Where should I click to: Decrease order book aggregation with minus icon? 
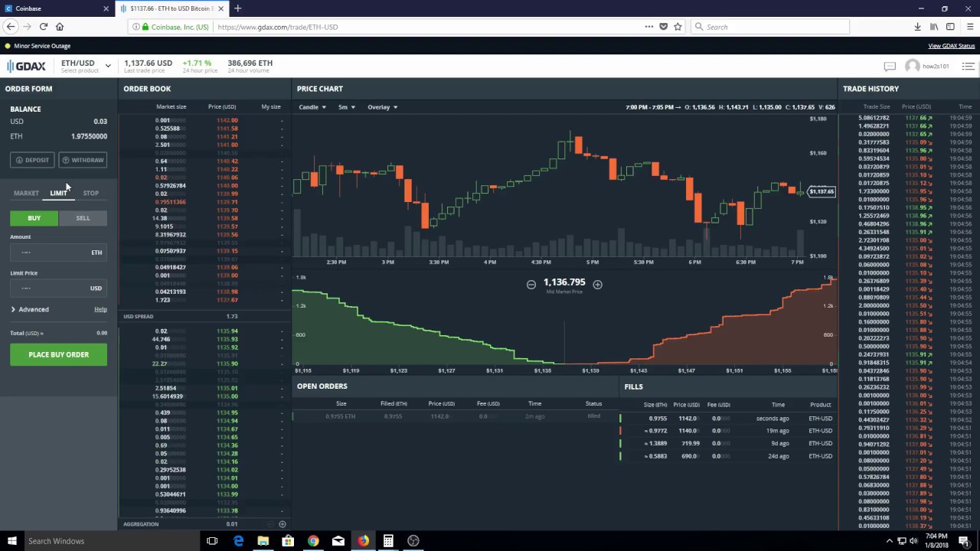269,524
